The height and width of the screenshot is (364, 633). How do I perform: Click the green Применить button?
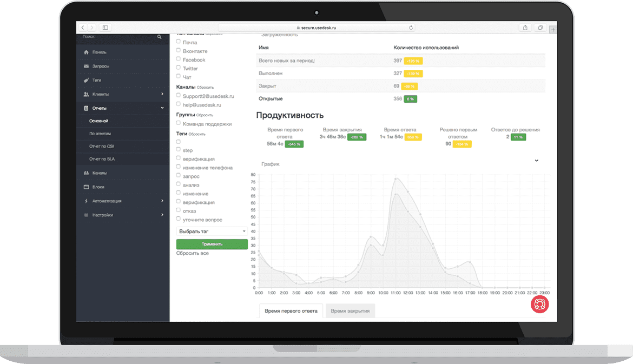click(x=212, y=244)
